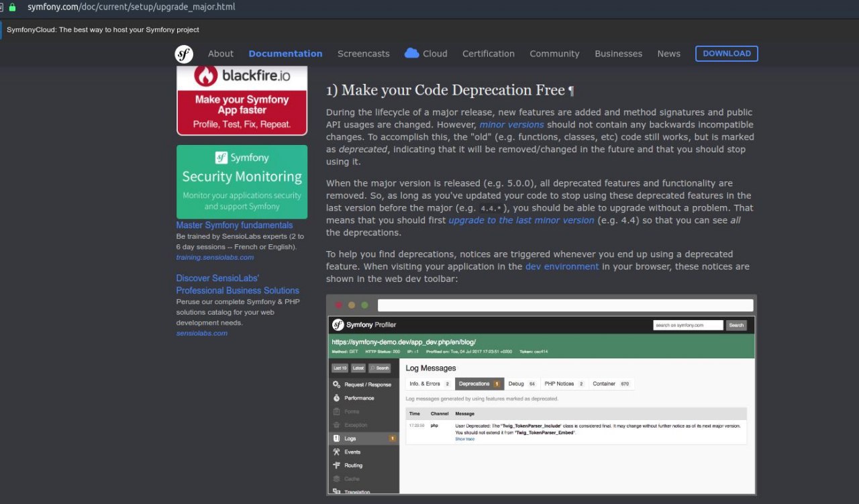
Task: Click the Cloud icon in navigation
Action: pos(412,53)
